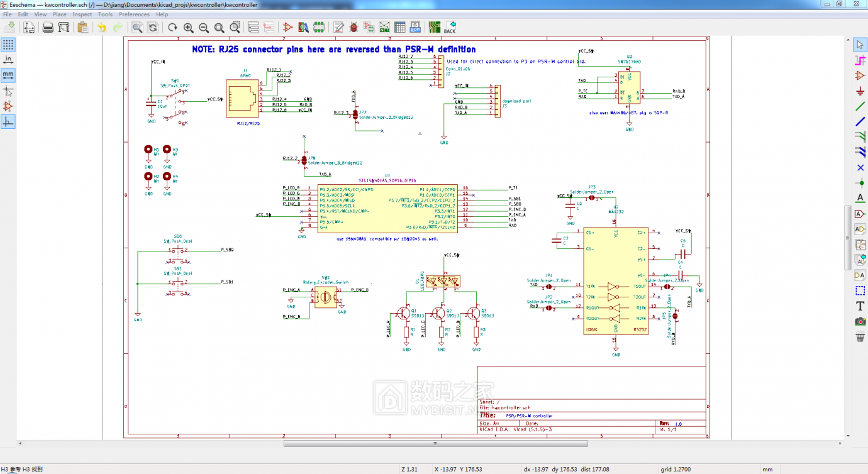The width and height of the screenshot is (868, 474).
Task: Generate the netlist
Action: (x=384, y=27)
